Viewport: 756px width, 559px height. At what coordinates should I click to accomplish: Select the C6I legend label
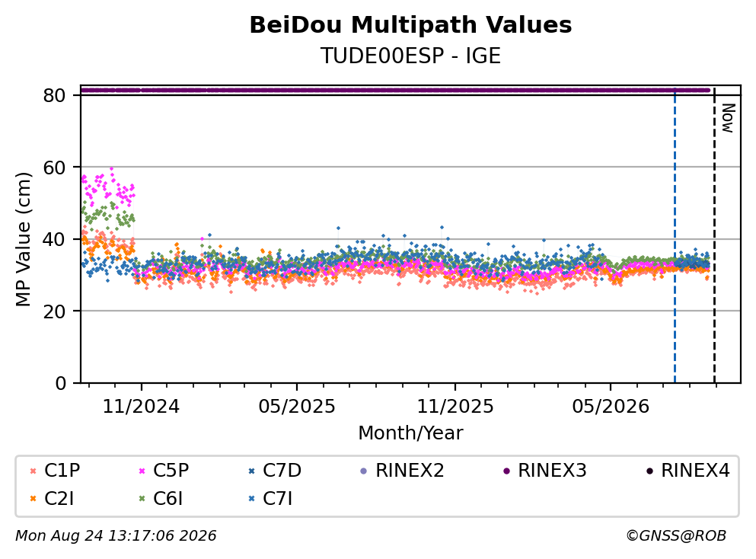coord(168,498)
